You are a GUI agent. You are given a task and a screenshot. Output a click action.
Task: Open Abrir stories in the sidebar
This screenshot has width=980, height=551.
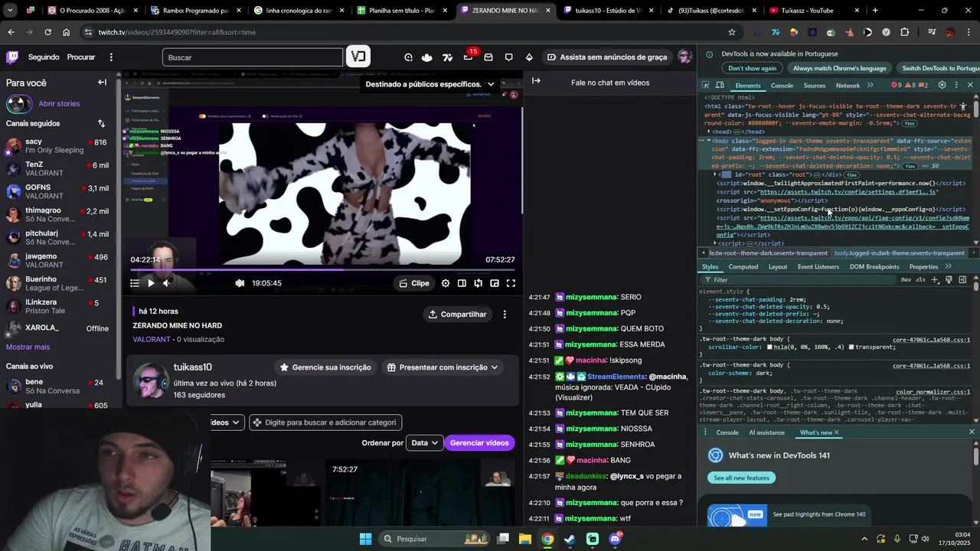click(x=59, y=103)
